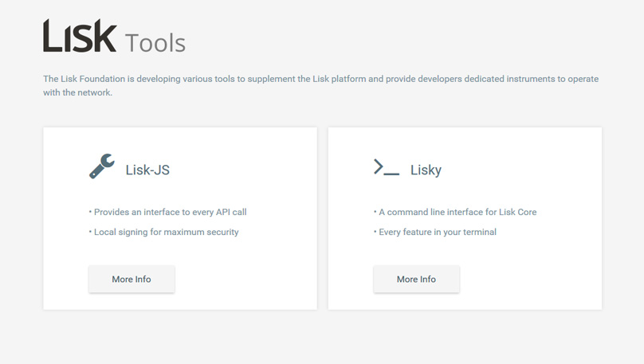Click 'Provides an interface to every API call'
644x364 pixels.
(170, 212)
